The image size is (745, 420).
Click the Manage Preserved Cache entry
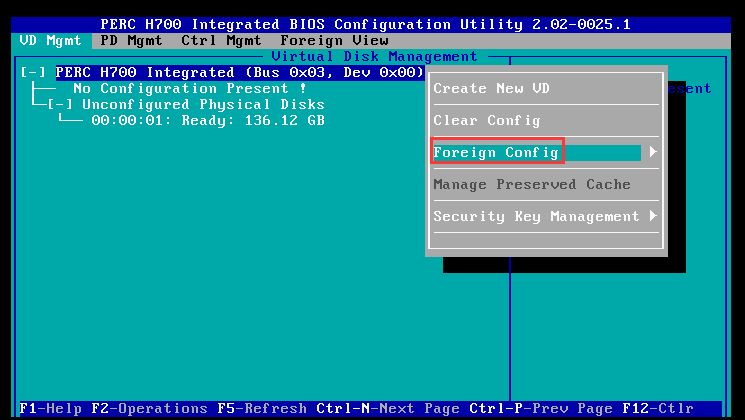(532, 184)
